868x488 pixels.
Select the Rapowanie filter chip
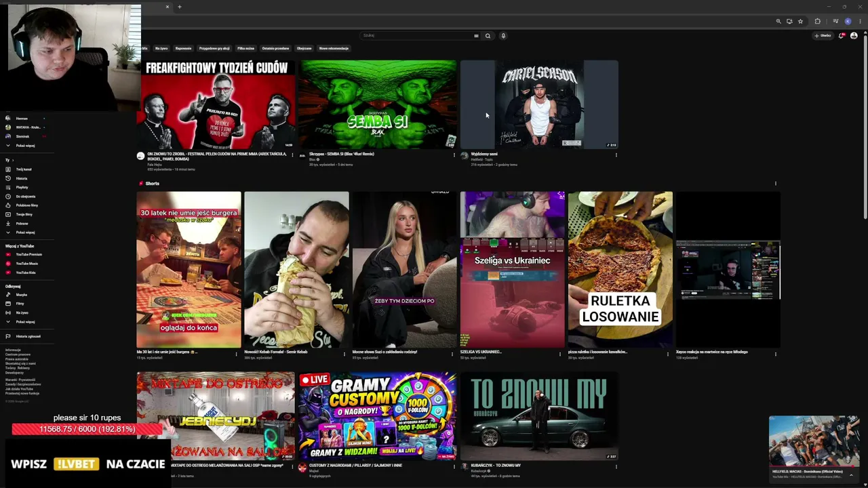point(183,49)
